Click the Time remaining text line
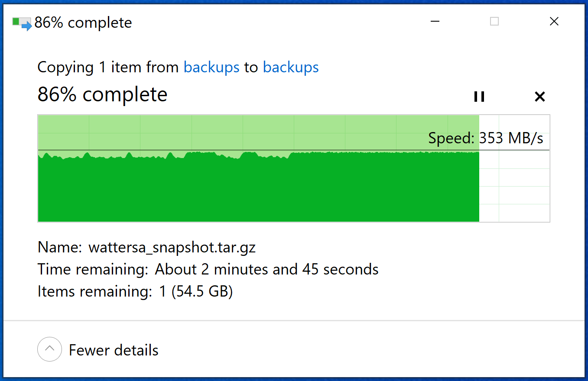This screenshot has height=381, width=588. [208, 269]
